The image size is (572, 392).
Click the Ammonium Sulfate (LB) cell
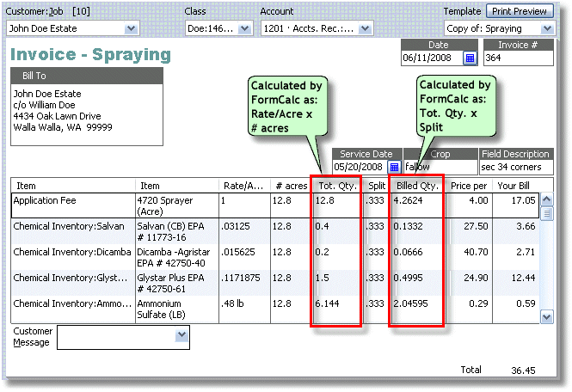tap(177, 309)
